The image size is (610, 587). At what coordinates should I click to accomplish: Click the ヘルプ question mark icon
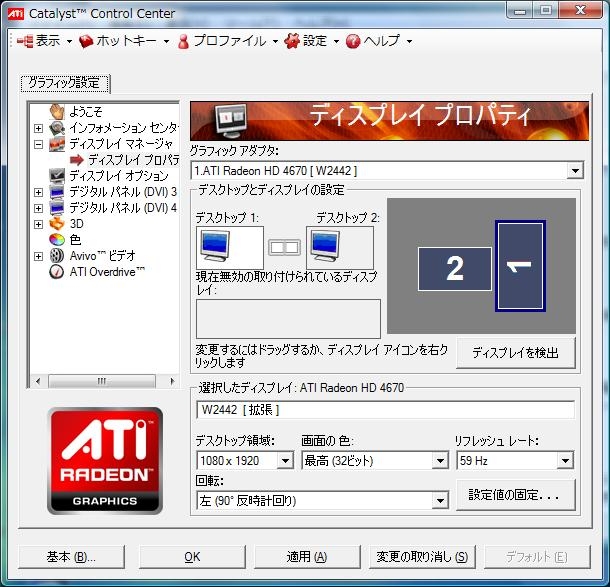pos(353,41)
